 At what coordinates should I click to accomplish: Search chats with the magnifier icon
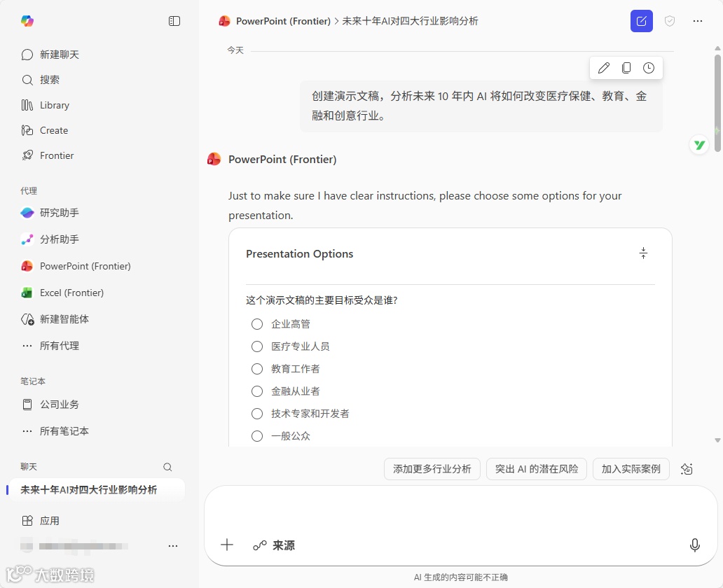tap(167, 468)
